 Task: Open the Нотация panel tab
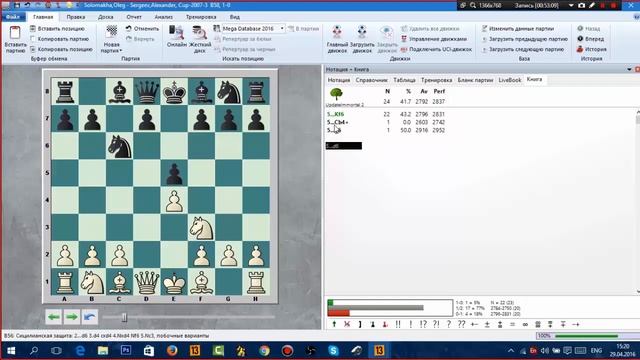click(x=339, y=80)
